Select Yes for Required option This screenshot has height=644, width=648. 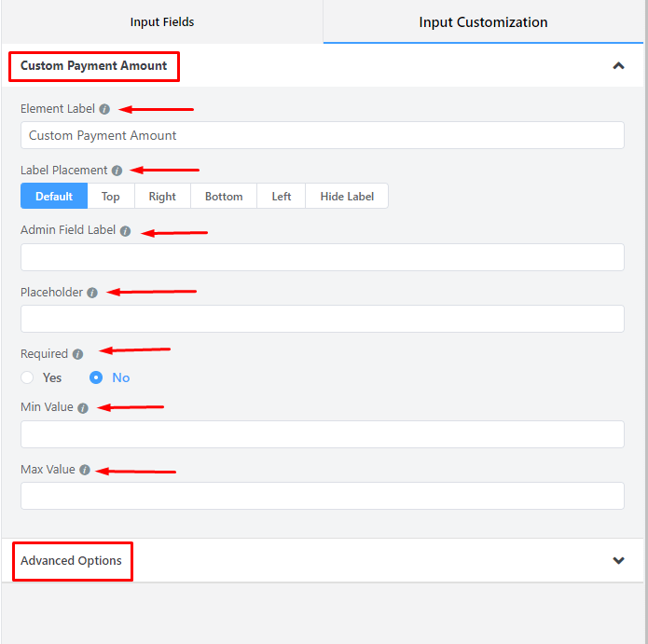[x=28, y=377]
